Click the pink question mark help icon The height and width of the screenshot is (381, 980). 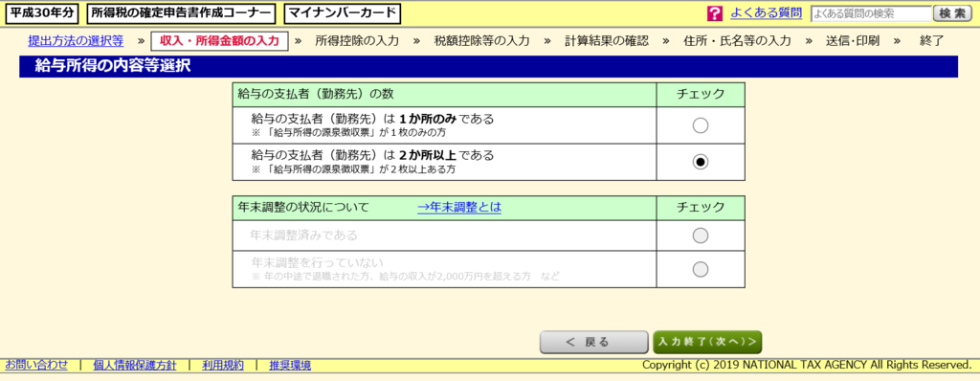(714, 13)
